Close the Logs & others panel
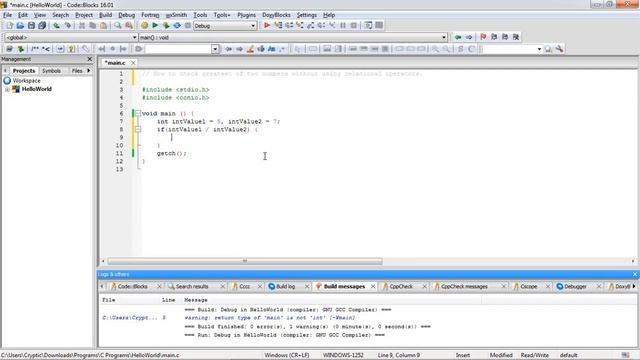 pos(635,274)
